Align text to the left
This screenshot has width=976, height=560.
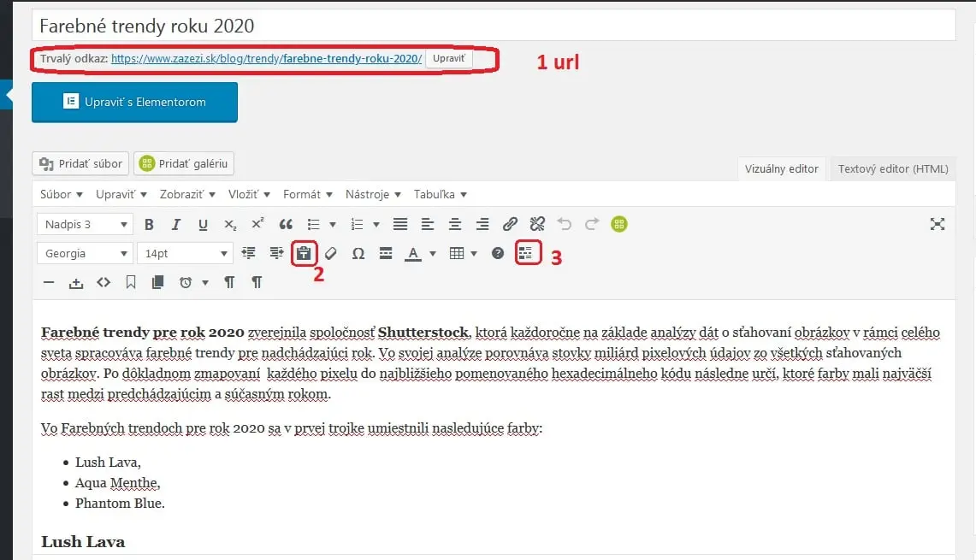click(x=428, y=225)
